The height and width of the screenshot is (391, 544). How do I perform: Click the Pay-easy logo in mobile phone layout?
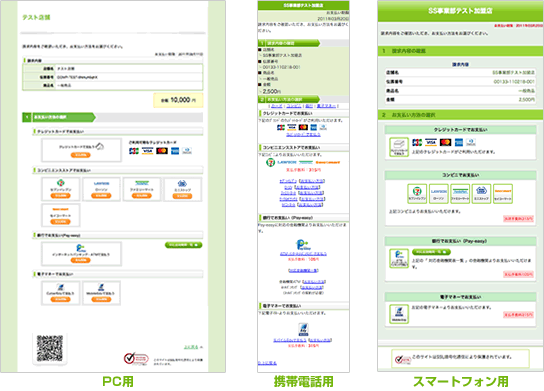point(303,245)
